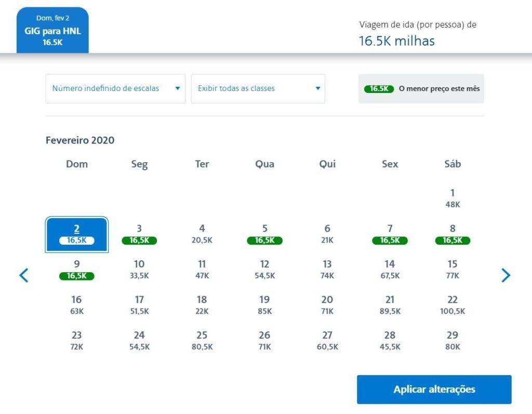Image resolution: width=532 pixels, height=414 pixels.
Task: Go to the previous month with left arrow
Action: (24, 275)
